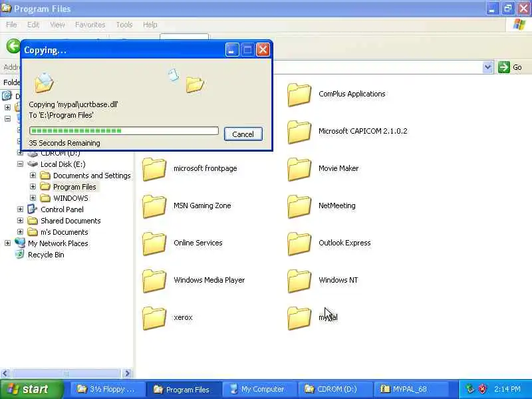
Task: Select Control Panel in the folder tree
Action: pyautogui.click(x=62, y=209)
